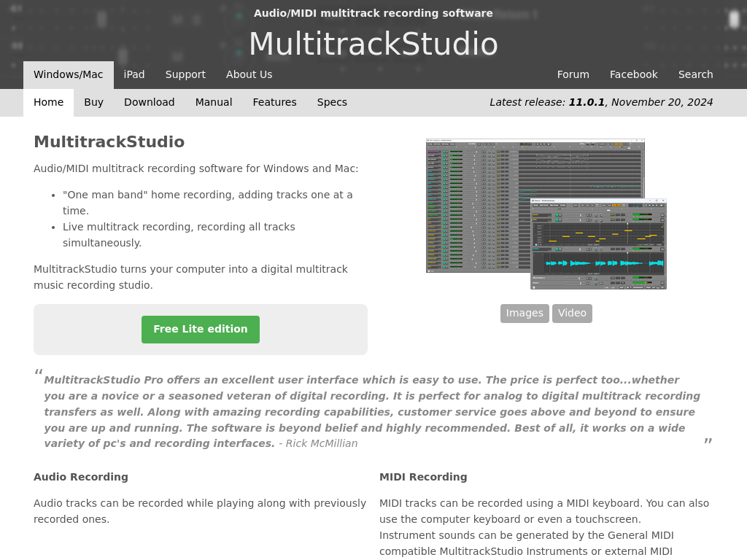Switch to the iPad section
This screenshot has width=747, height=560.
(134, 74)
